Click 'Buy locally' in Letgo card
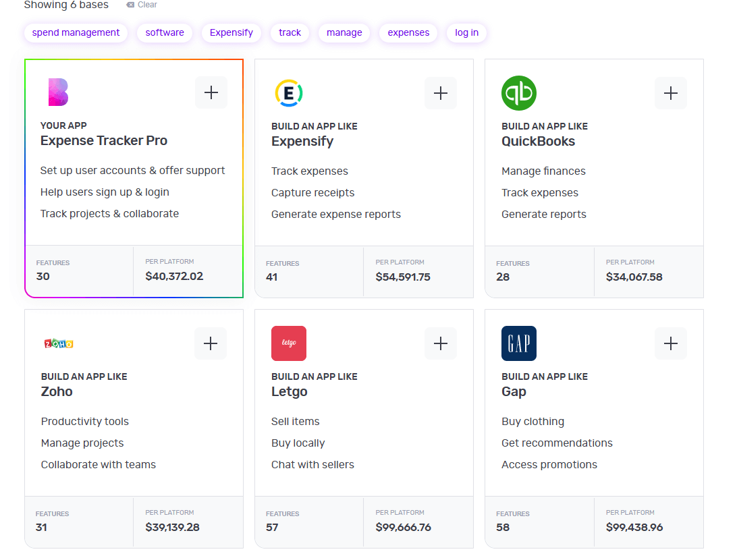This screenshot has height=560, width=737. pyautogui.click(x=298, y=443)
